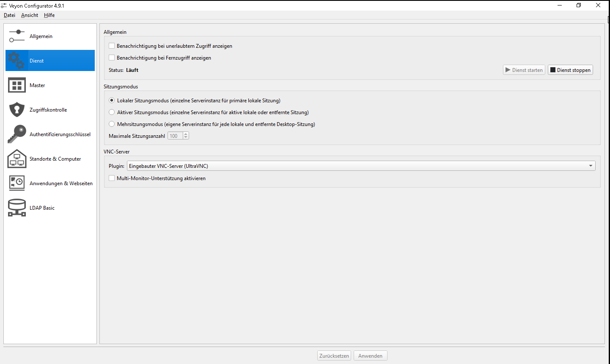This screenshot has height=364, width=610.
Task: Expand the VNC-Server Plugin dropdown
Action: coord(361,166)
